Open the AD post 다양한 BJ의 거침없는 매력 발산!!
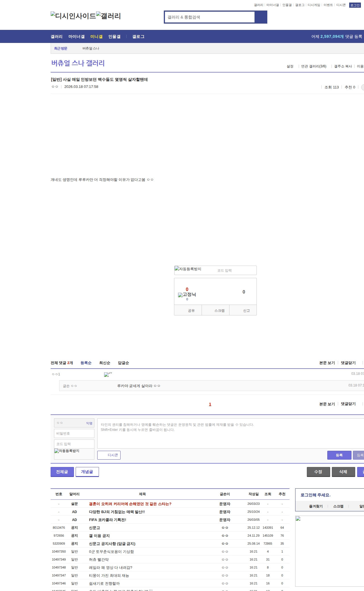The image size is (364, 591). click(117, 512)
